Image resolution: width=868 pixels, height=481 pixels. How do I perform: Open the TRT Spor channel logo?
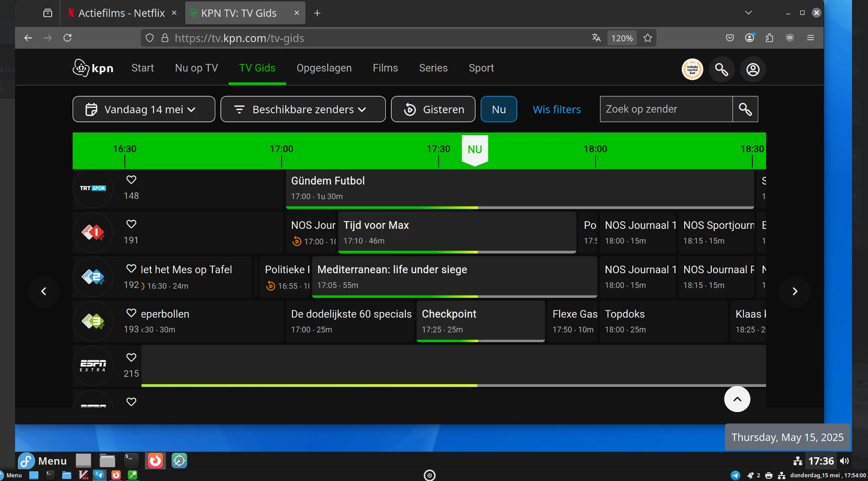coord(93,188)
